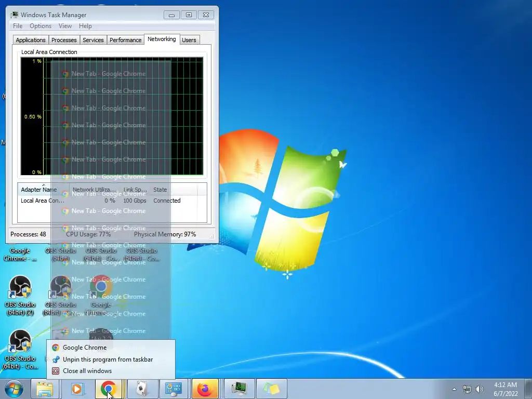Open the network tray icon
This screenshot has height=399, width=532.
[467, 389]
